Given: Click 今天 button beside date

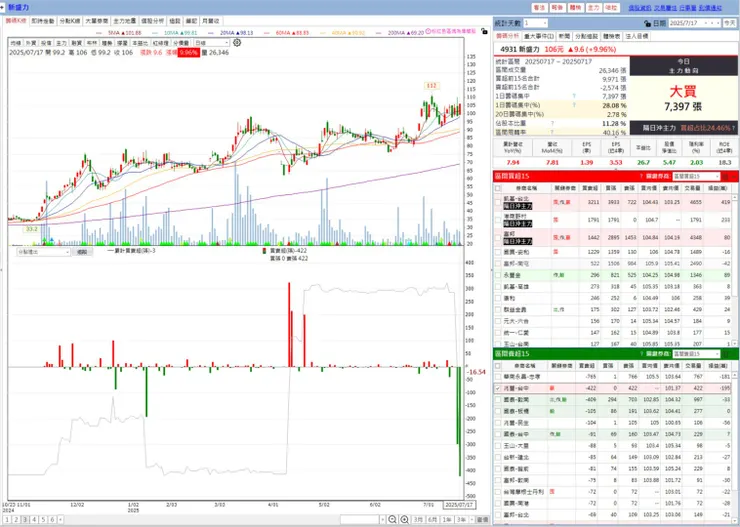Looking at the screenshot, I should (x=730, y=23).
